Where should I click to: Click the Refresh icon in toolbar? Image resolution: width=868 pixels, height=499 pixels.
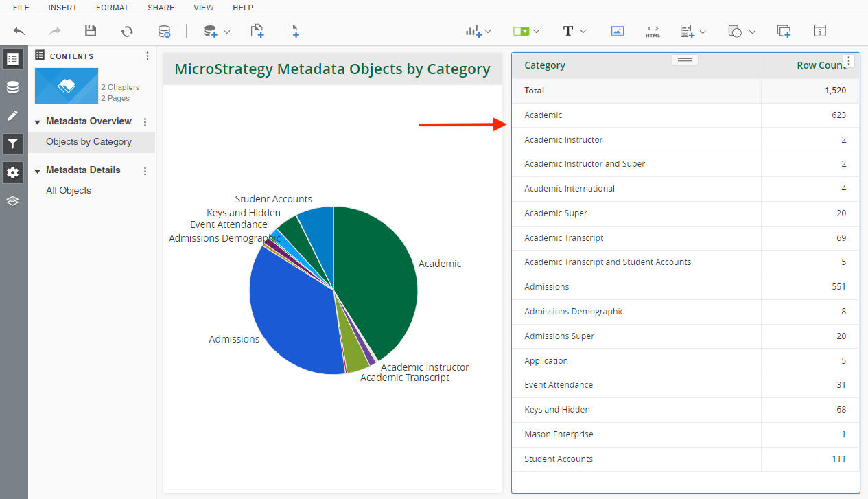click(127, 31)
